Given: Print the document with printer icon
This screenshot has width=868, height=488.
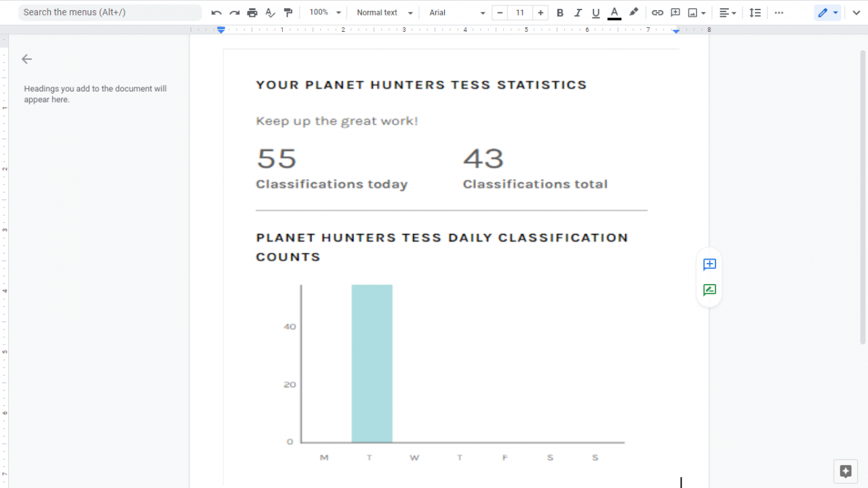Looking at the screenshot, I should (252, 12).
